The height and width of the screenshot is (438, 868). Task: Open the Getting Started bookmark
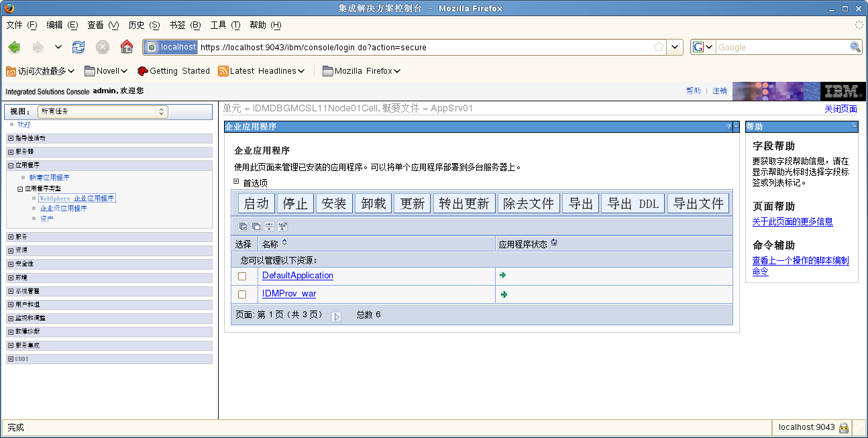(x=174, y=71)
